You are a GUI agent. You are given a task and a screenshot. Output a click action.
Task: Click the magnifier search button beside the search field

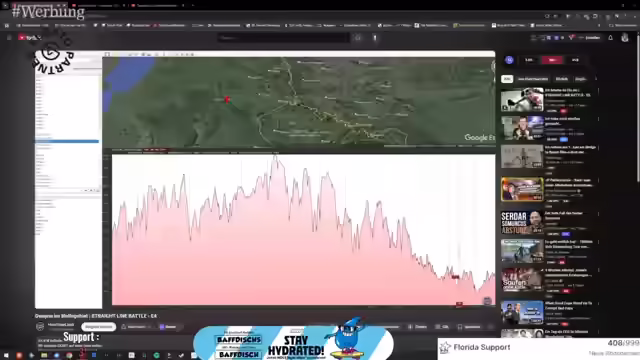tap(358, 38)
